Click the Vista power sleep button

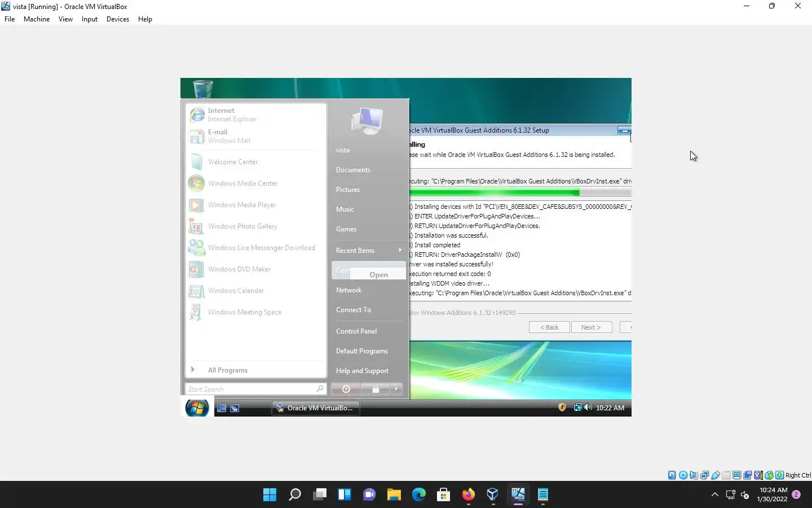pos(346,389)
